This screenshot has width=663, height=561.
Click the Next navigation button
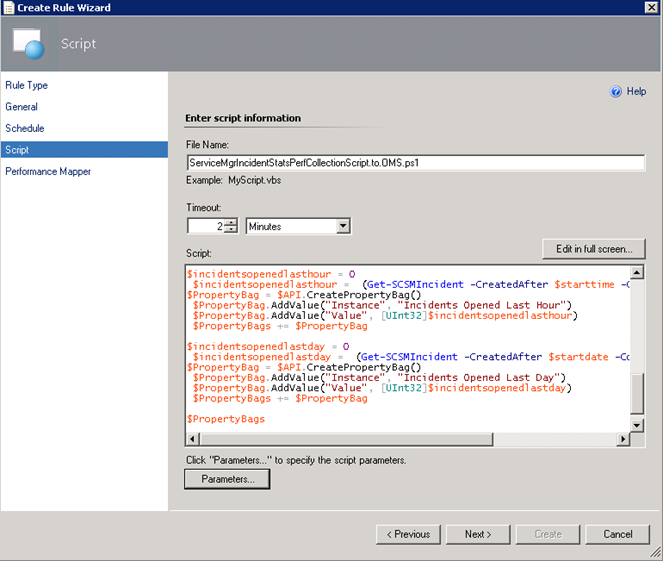478,534
